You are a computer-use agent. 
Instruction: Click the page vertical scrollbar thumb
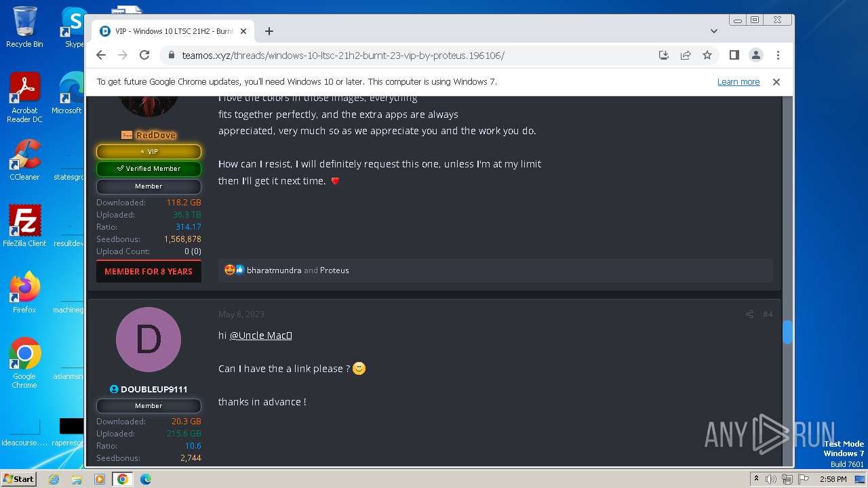point(787,332)
